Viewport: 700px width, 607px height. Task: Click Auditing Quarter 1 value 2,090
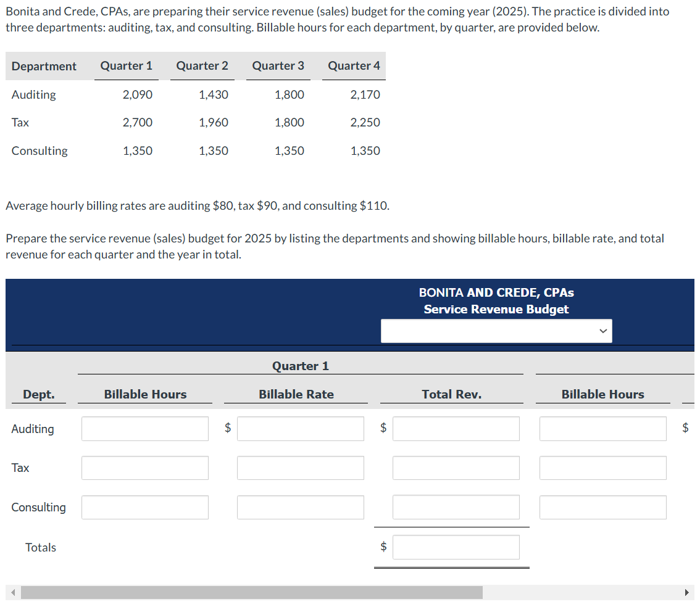pyautogui.click(x=138, y=94)
